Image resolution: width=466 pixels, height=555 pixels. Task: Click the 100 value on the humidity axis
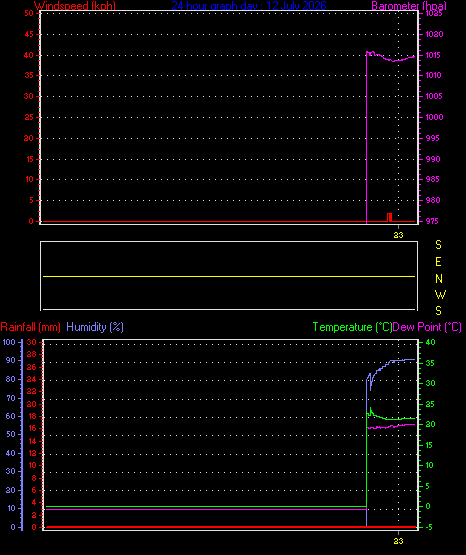[9, 342]
